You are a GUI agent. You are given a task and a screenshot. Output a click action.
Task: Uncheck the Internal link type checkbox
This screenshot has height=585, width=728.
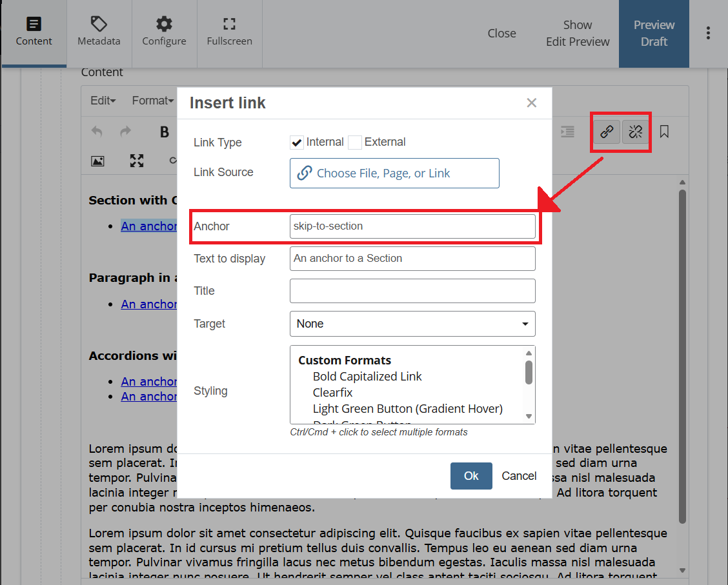[297, 143]
